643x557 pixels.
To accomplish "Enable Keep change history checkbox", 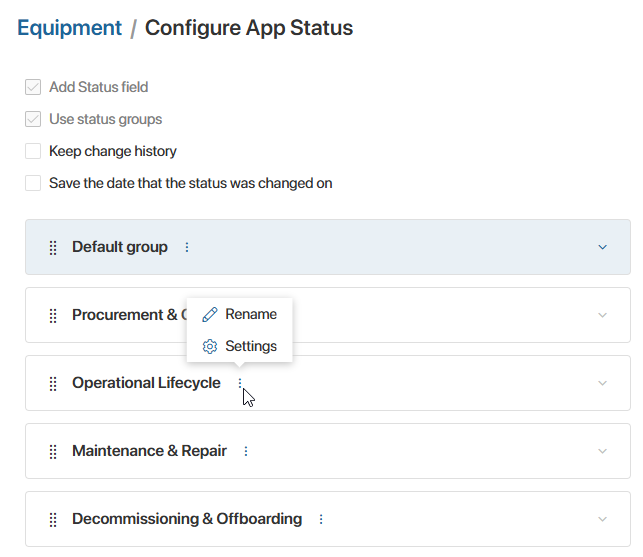I will pos(33,151).
